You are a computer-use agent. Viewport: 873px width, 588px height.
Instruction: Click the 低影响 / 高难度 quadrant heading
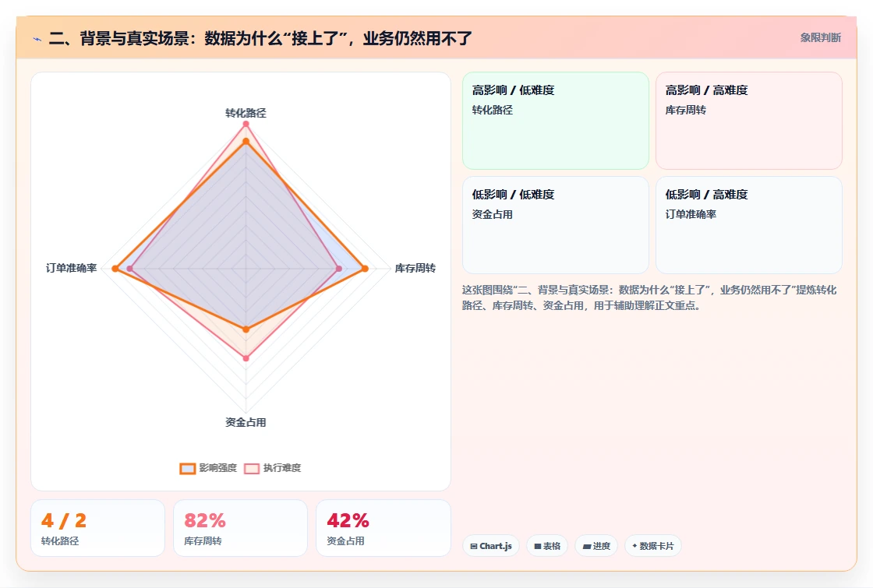pos(706,194)
